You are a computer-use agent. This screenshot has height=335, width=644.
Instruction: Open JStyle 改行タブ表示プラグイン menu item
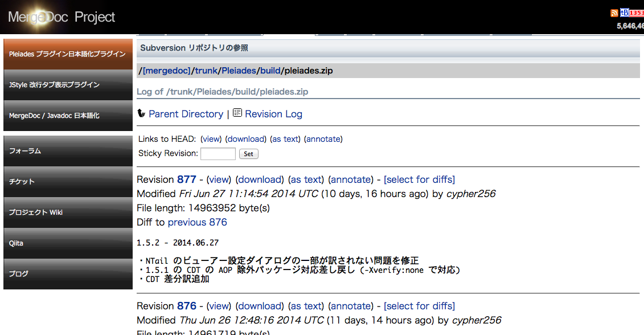68,85
